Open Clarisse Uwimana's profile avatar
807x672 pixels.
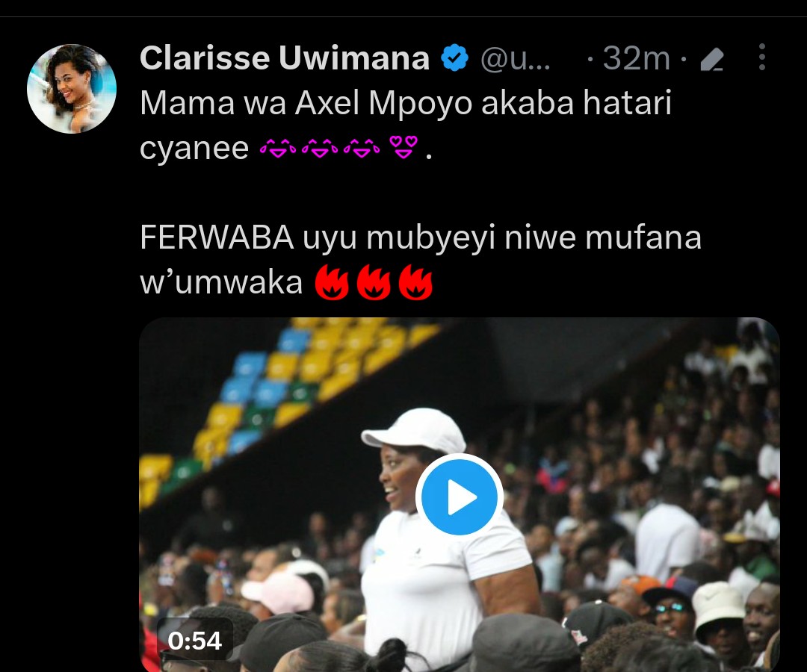point(72,88)
